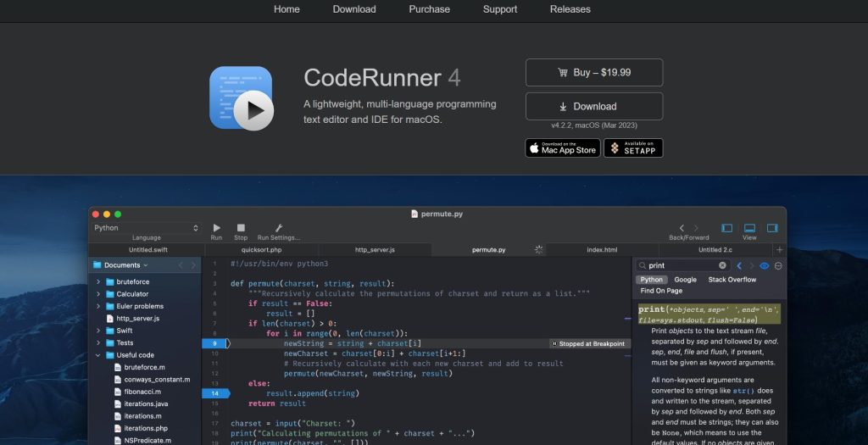Switch to the http_server.js tab
The width and height of the screenshot is (868, 445).
coord(375,249)
